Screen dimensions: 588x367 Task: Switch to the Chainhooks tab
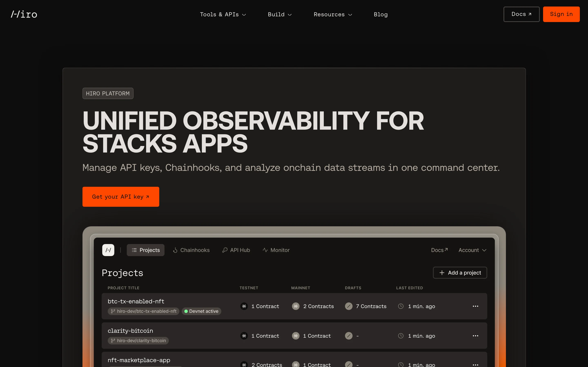(191, 250)
